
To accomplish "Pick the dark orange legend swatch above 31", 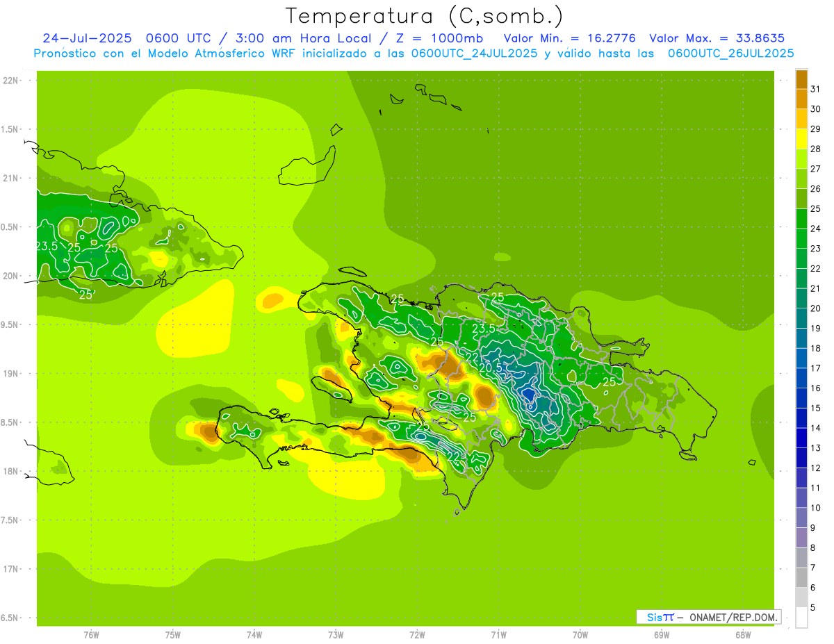I will tap(801, 79).
